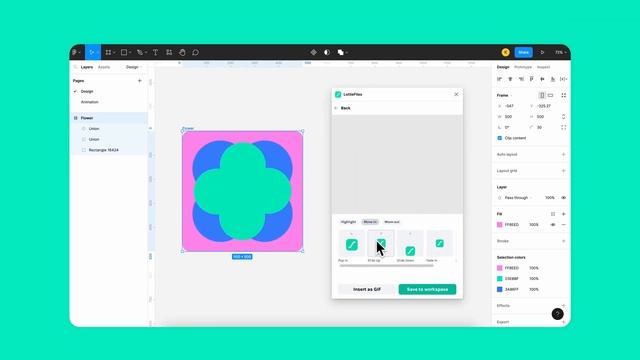The image size is (640, 360).
Task: Click the Fill color swatch FF8EED
Action: (500, 224)
